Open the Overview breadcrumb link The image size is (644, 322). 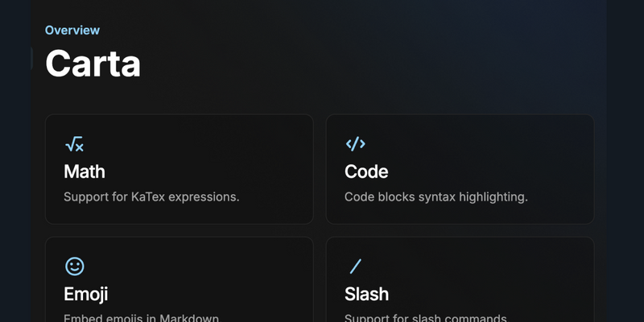[x=72, y=30]
